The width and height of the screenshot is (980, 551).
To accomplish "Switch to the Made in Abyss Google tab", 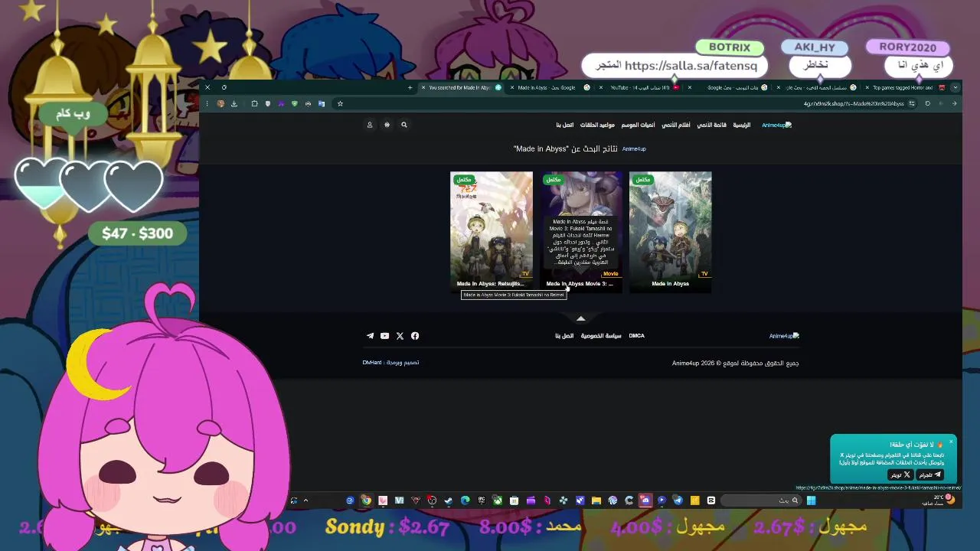I will [550, 87].
